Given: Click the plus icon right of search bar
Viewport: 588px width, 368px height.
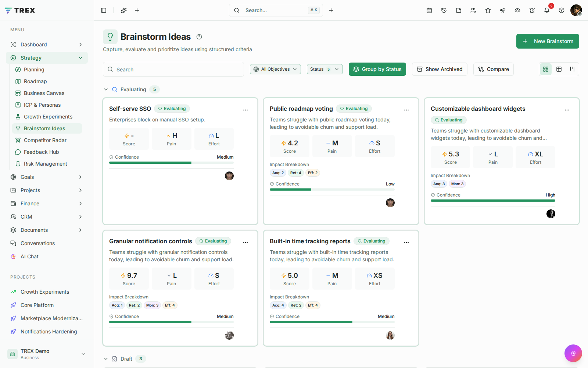Looking at the screenshot, I should 331,10.
